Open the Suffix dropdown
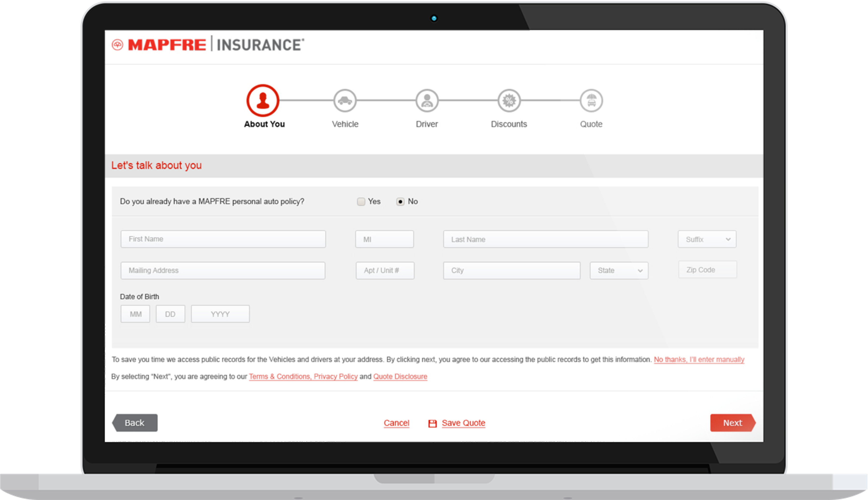868x500 pixels. point(707,239)
